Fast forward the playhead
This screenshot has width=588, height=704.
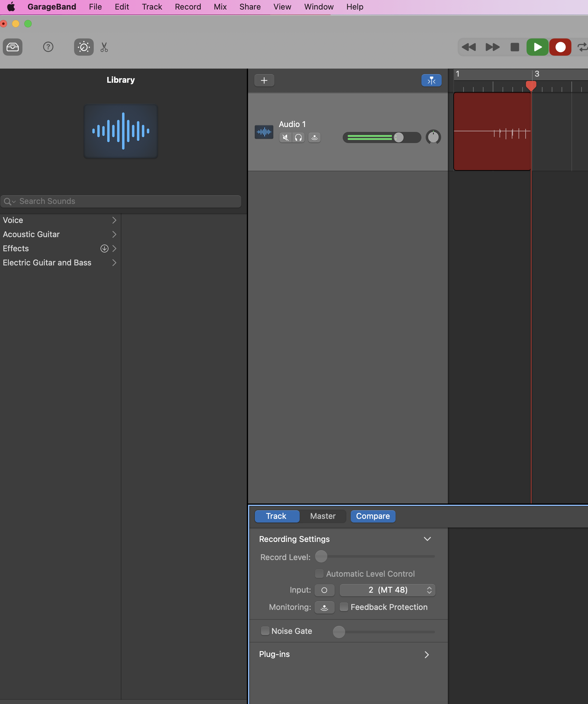pyautogui.click(x=492, y=47)
